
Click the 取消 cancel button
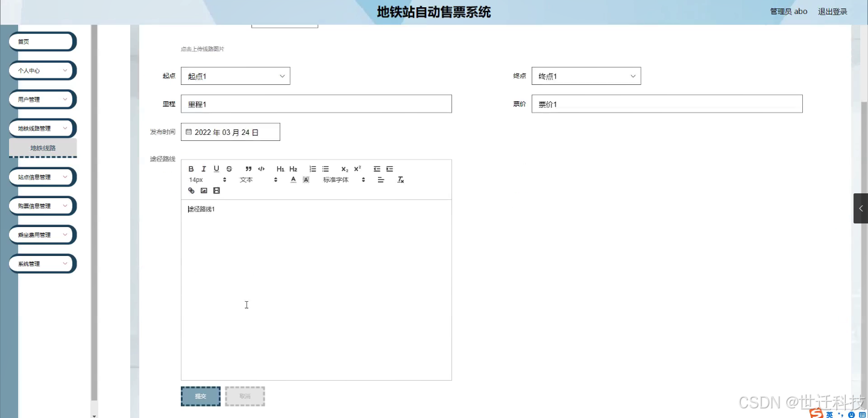pos(245,396)
